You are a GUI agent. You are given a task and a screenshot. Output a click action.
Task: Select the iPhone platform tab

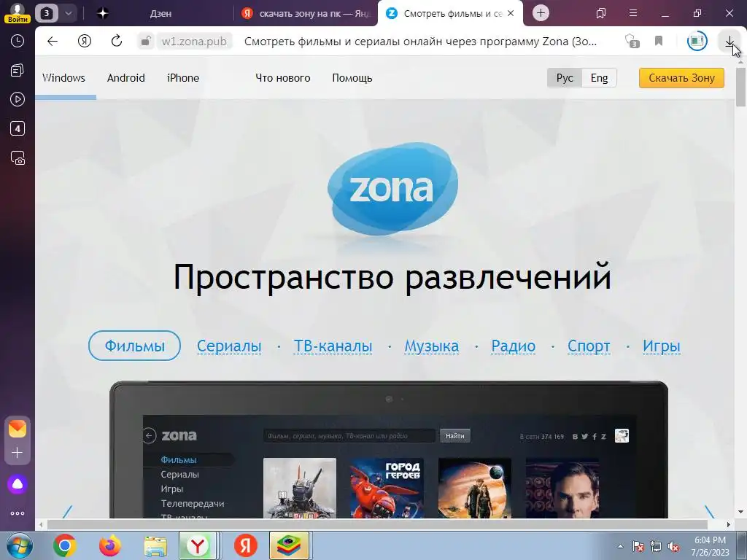tap(183, 78)
